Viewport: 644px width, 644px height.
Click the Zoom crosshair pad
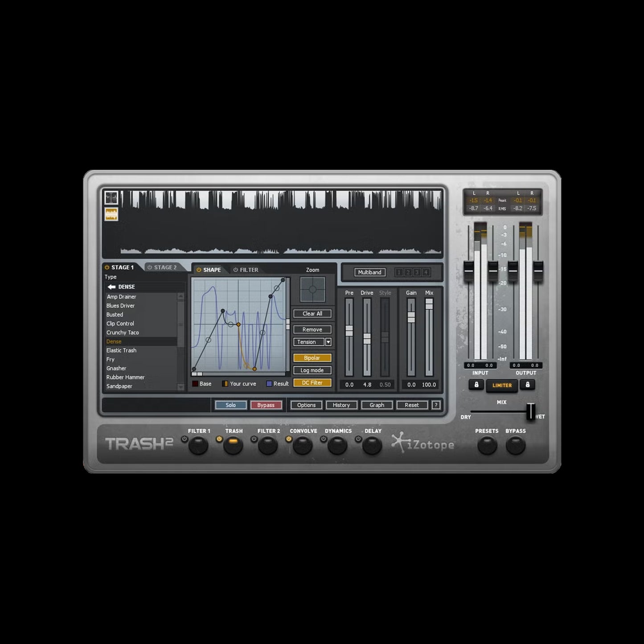[312, 289]
